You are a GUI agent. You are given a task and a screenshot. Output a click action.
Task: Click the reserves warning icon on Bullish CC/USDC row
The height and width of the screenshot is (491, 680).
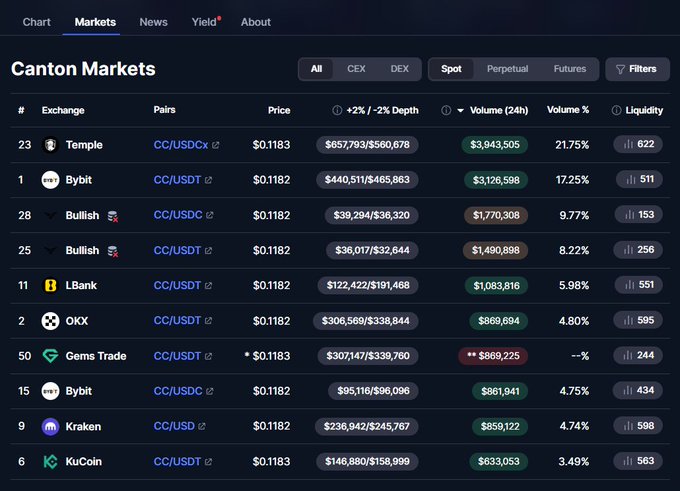113,216
